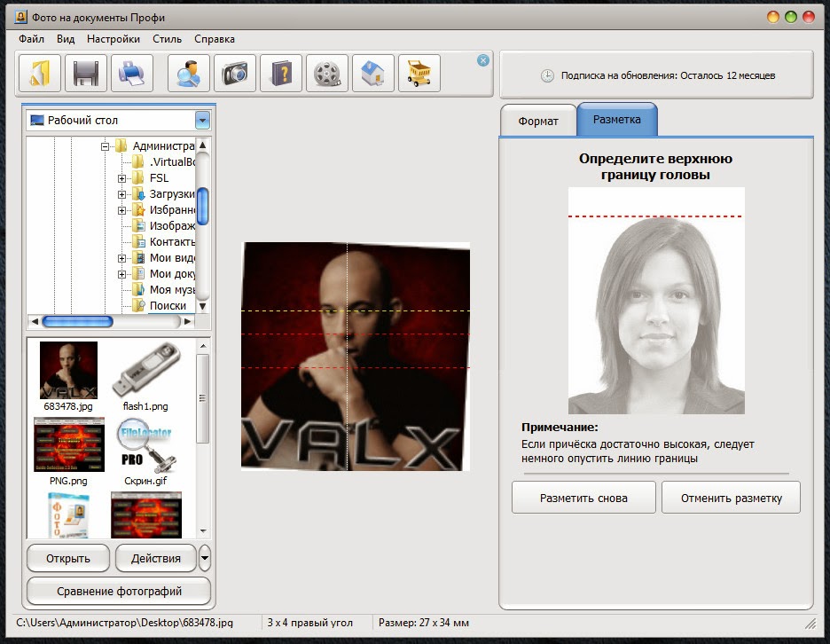Image resolution: width=830 pixels, height=644 pixels.
Task: Click the folder tree scroll down arrow
Action: 203,306
